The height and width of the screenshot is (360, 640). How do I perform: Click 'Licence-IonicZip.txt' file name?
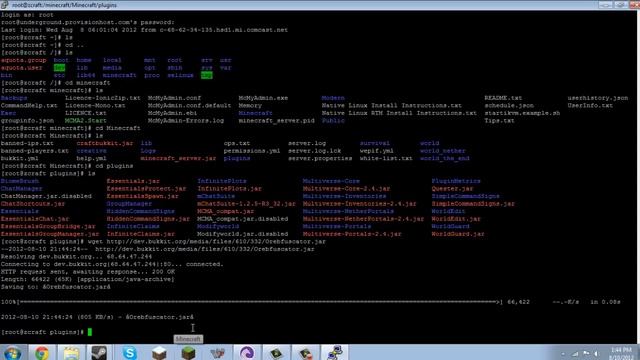[x=102, y=98]
